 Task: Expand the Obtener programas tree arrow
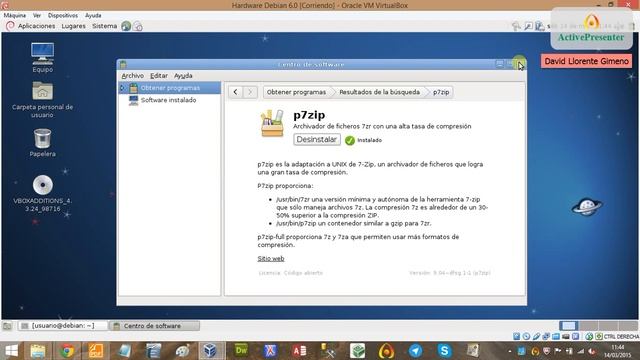coord(122,88)
